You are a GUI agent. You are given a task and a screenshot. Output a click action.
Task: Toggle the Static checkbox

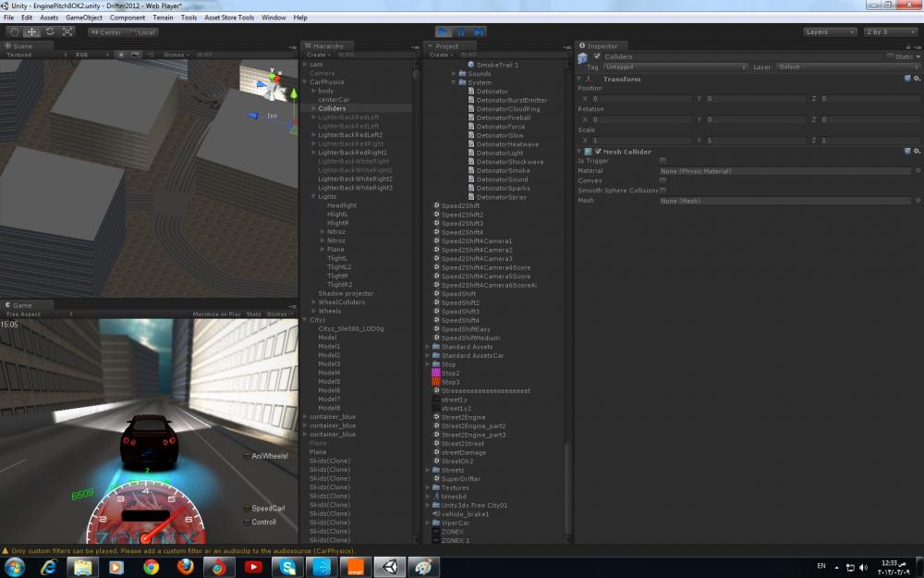point(890,56)
